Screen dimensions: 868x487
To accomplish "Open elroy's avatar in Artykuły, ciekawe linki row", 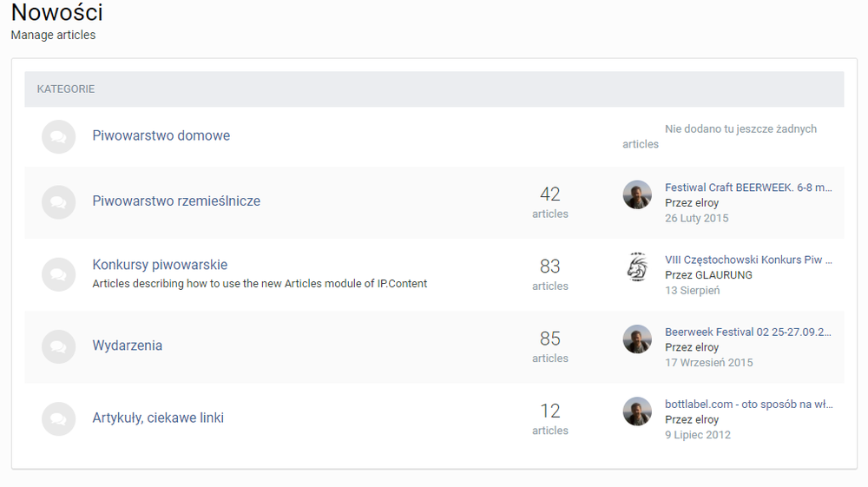I will click(637, 411).
